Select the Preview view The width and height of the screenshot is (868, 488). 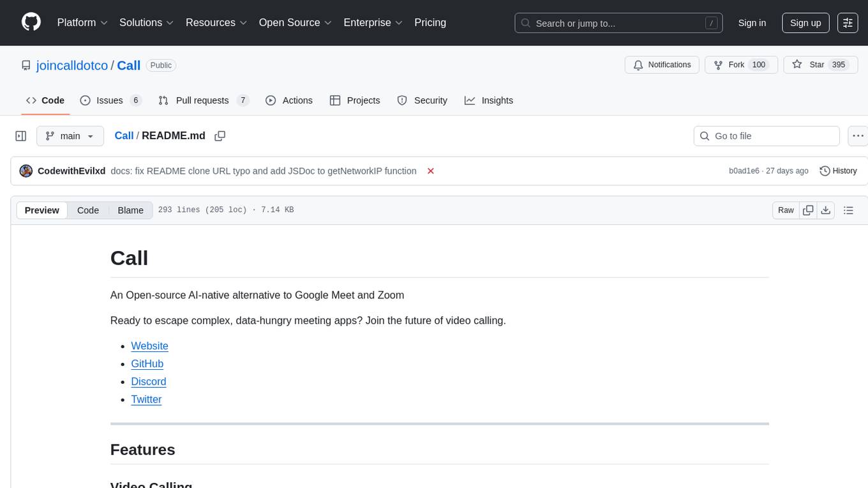click(x=42, y=210)
